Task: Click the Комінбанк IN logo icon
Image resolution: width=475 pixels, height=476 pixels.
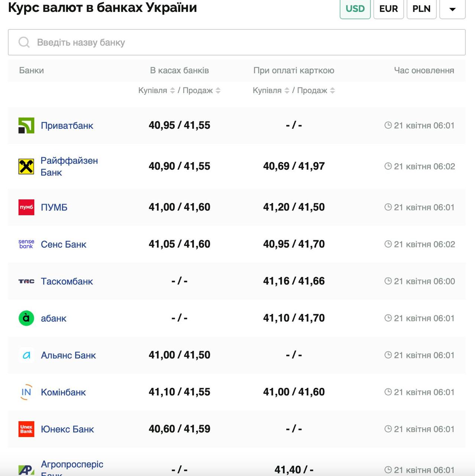Action: pos(26,392)
